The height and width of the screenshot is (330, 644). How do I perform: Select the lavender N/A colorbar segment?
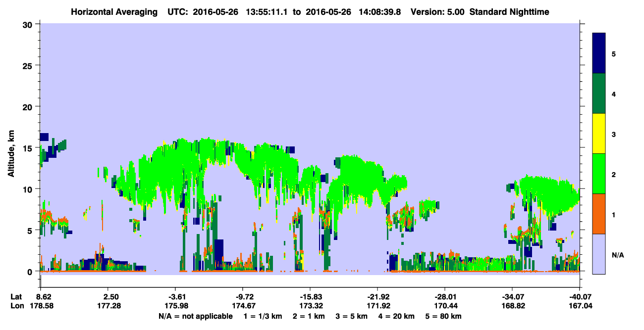599,254
